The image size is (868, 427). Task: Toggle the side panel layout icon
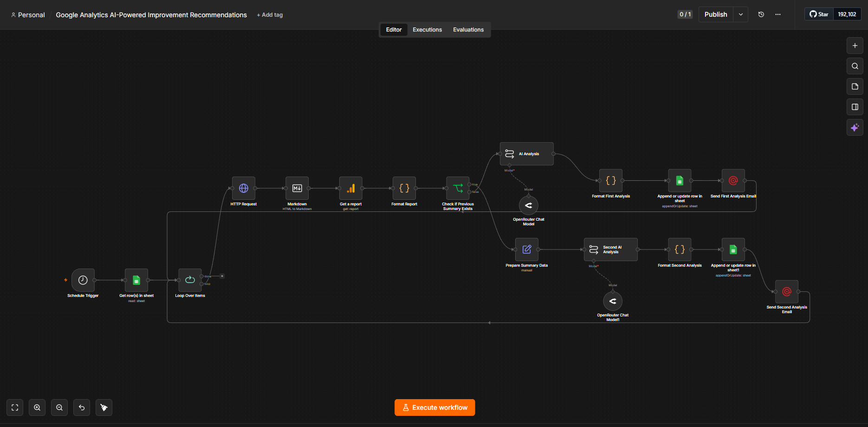point(855,107)
